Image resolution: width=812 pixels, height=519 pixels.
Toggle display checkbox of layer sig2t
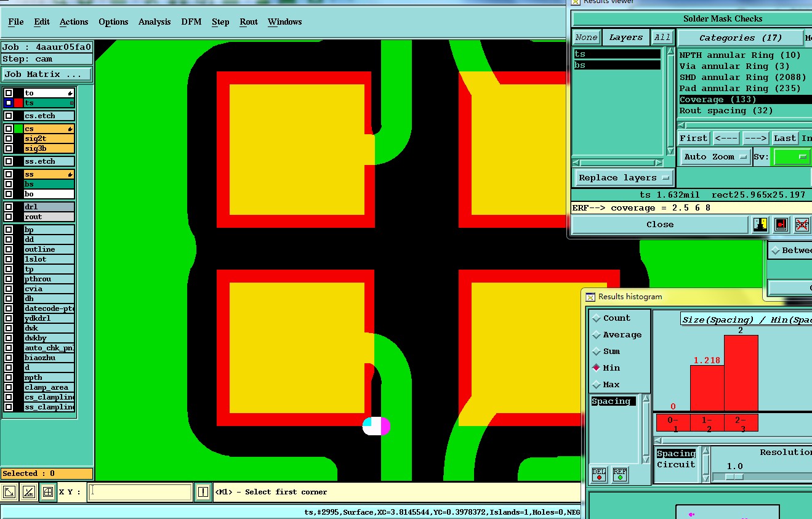coord(9,139)
